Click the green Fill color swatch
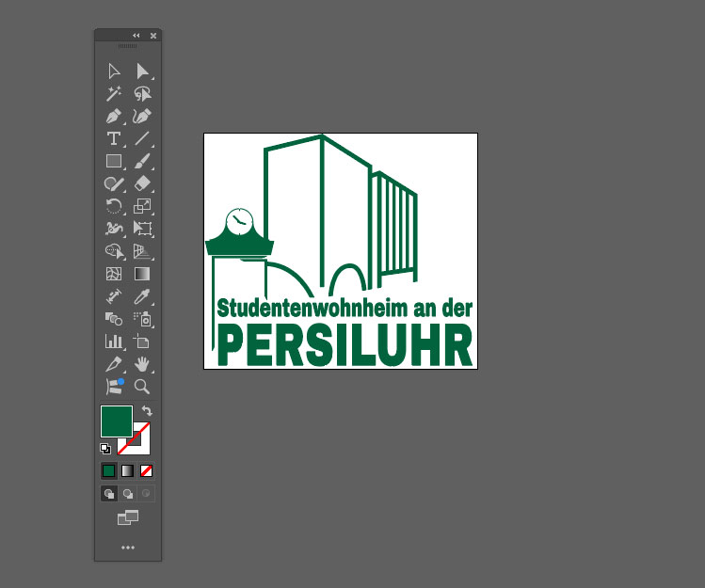705x588 pixels. (115, 421)
